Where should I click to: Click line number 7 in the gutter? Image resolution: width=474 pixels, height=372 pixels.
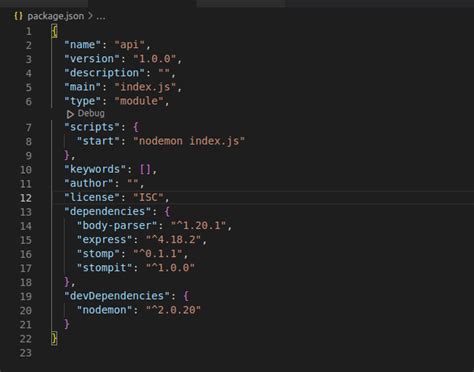pos(29,128)
